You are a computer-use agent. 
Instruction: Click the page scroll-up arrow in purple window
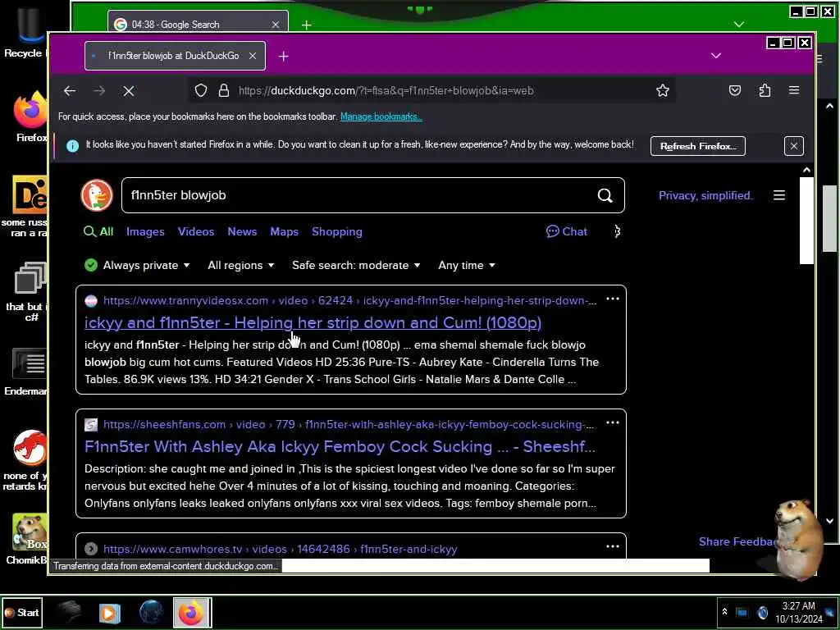pos(806,171)
